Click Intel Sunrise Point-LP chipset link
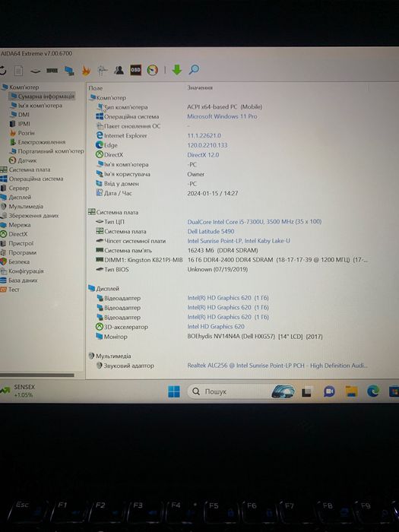399x532 pixels. tap(239, 241)
